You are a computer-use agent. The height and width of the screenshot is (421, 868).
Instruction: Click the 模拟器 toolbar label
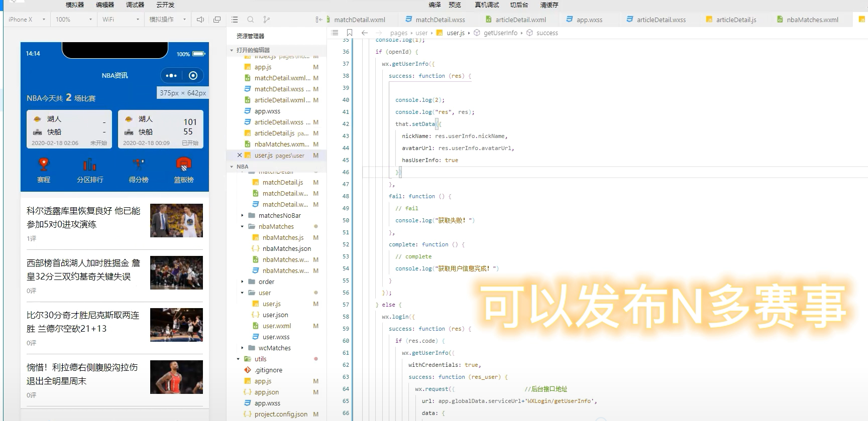point(75,5)
